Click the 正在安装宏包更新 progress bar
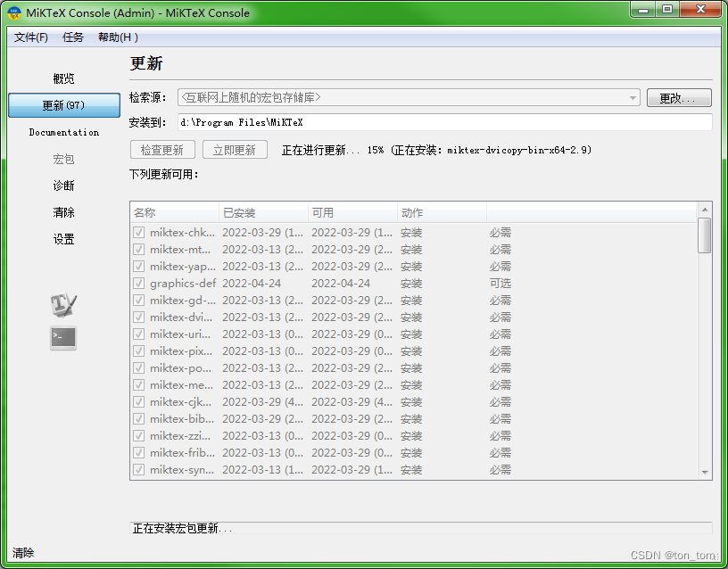Screen dimensions: 728x569 pyautogui.click(x=420, y=528)
